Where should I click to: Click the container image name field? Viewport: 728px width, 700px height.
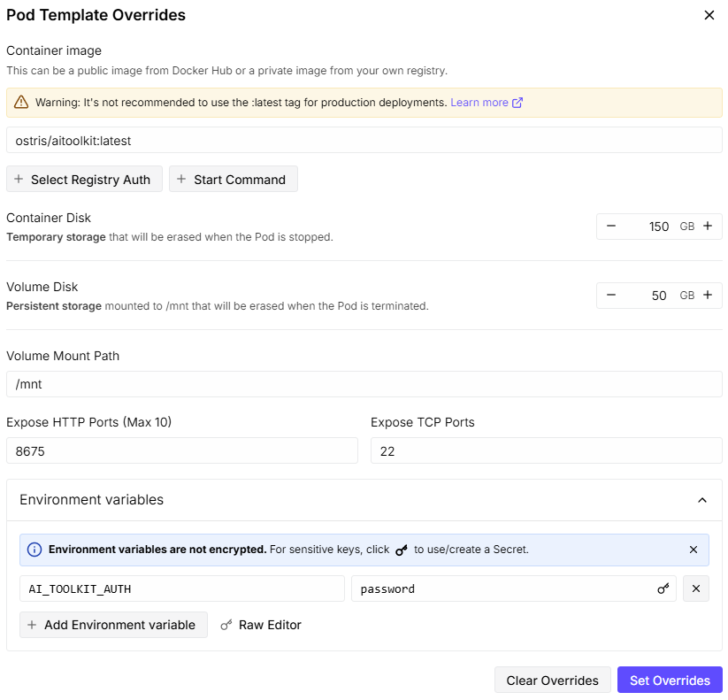[x=364, y=141]
